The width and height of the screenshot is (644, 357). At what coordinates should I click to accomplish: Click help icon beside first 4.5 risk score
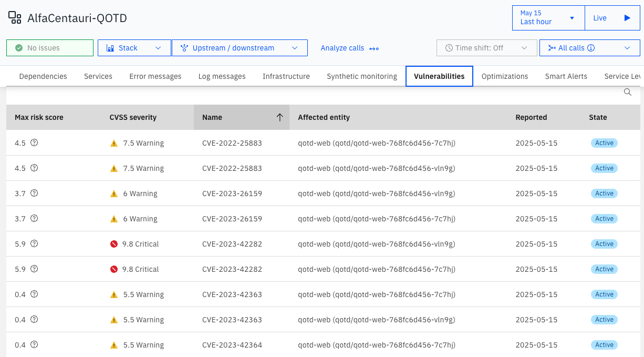click(x=34, y=143)
